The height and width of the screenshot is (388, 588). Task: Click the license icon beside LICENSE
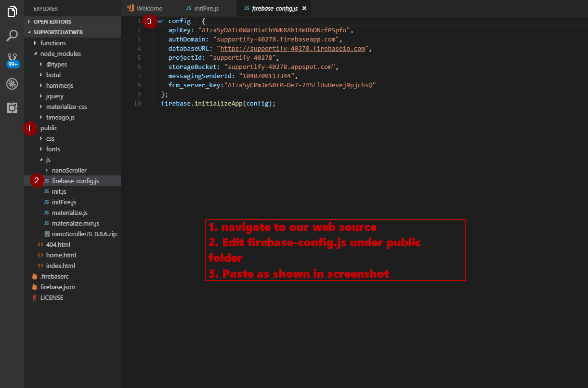35,297
